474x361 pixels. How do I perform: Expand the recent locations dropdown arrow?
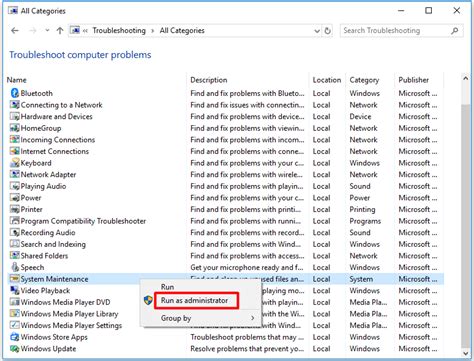47,30
